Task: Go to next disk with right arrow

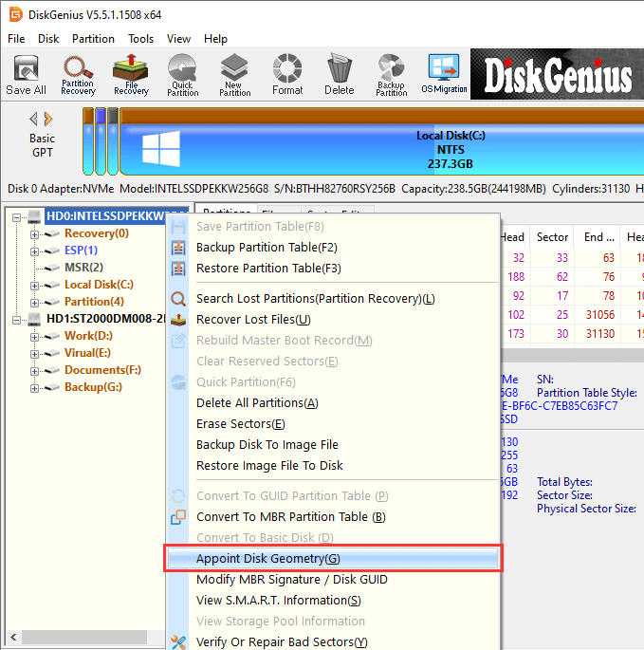Action: click(48, 119)
